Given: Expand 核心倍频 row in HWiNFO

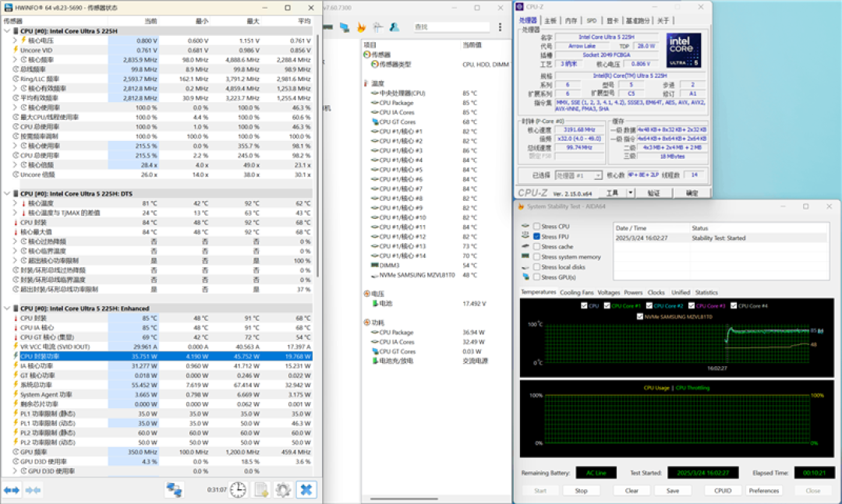Looking at the screenshot, I should [15, 165].
